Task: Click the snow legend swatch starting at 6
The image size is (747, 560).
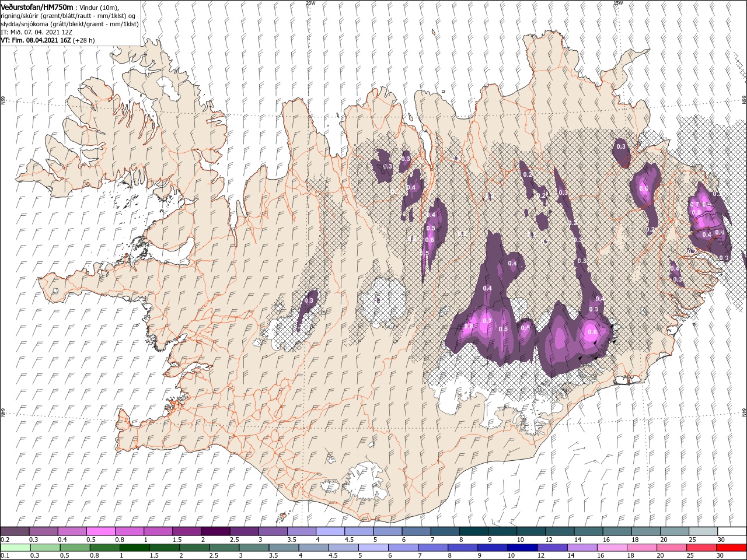Action: pyautogui.click(x=416, y=531)
